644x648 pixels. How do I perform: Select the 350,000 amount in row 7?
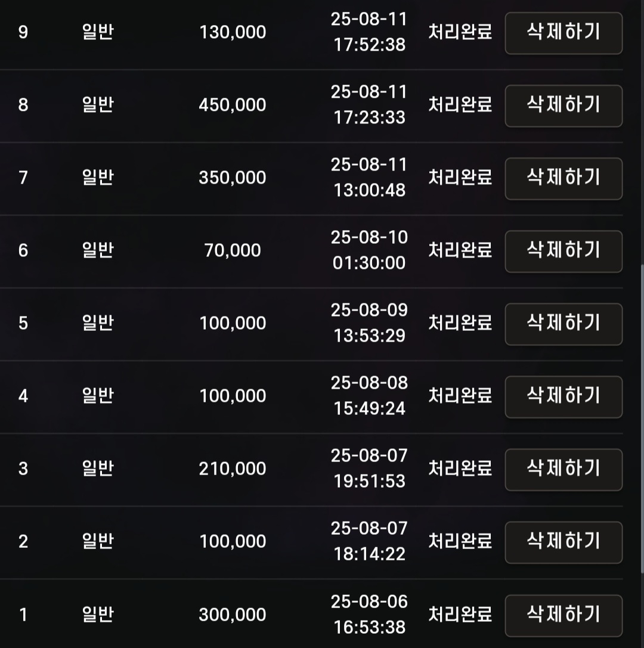click(x=233, y=178)
